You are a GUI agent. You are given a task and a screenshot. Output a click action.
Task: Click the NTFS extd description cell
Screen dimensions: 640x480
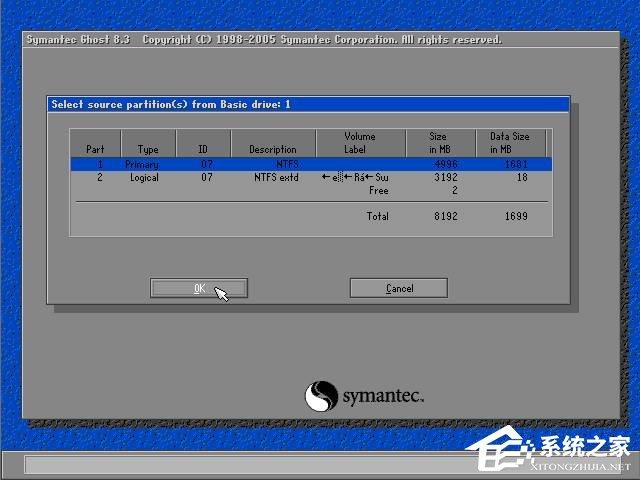point(276,177)
